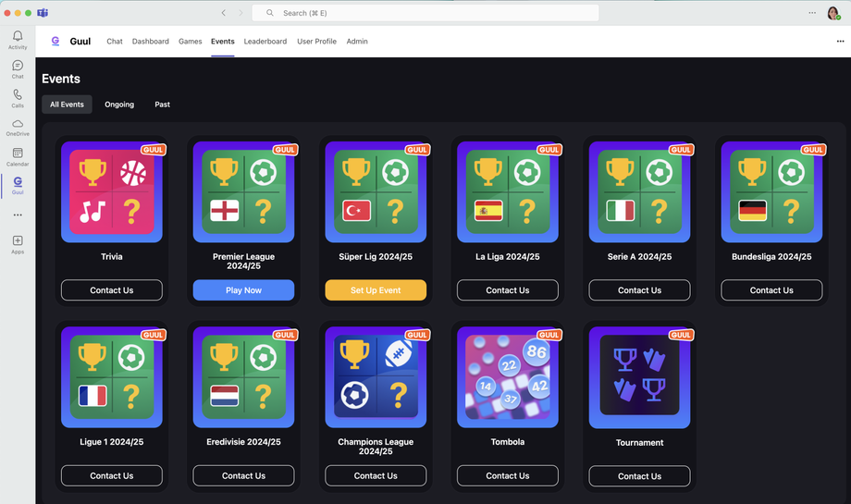Open the Guul tab's more options ellipsis
This screenshot has width=851, height=504.
click(840, 42)
